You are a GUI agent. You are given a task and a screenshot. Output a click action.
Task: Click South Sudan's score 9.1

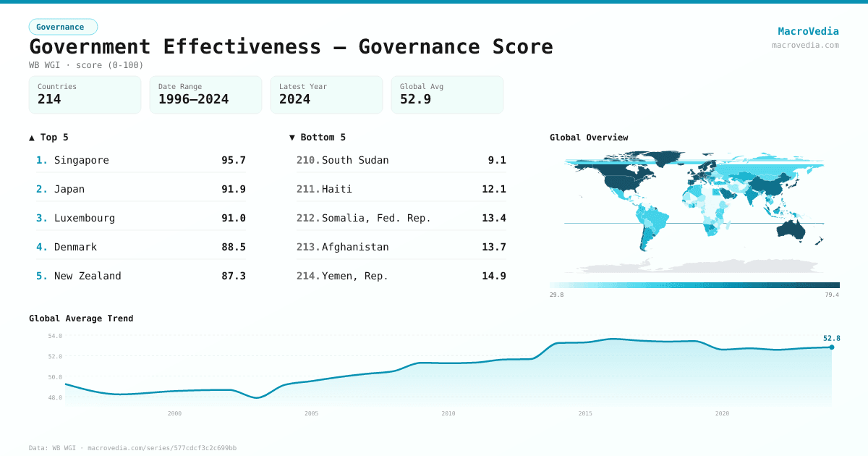coord(497,160)
